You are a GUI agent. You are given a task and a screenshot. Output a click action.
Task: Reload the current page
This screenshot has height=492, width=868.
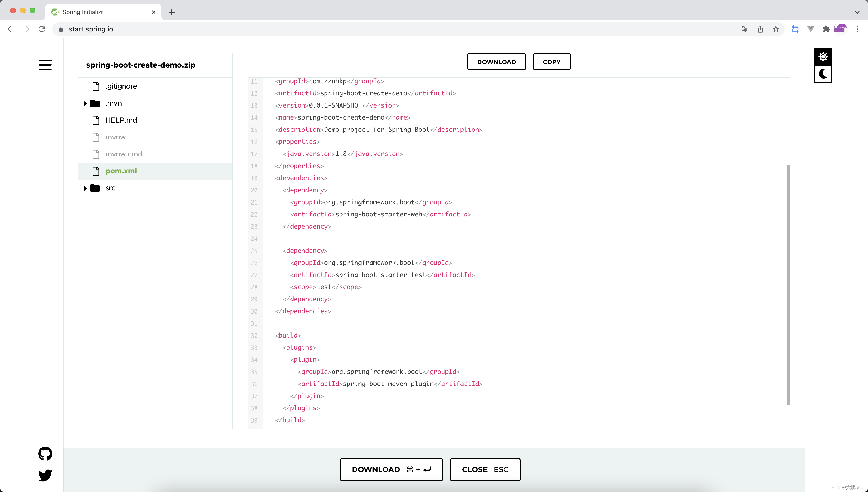click(42, 29)
